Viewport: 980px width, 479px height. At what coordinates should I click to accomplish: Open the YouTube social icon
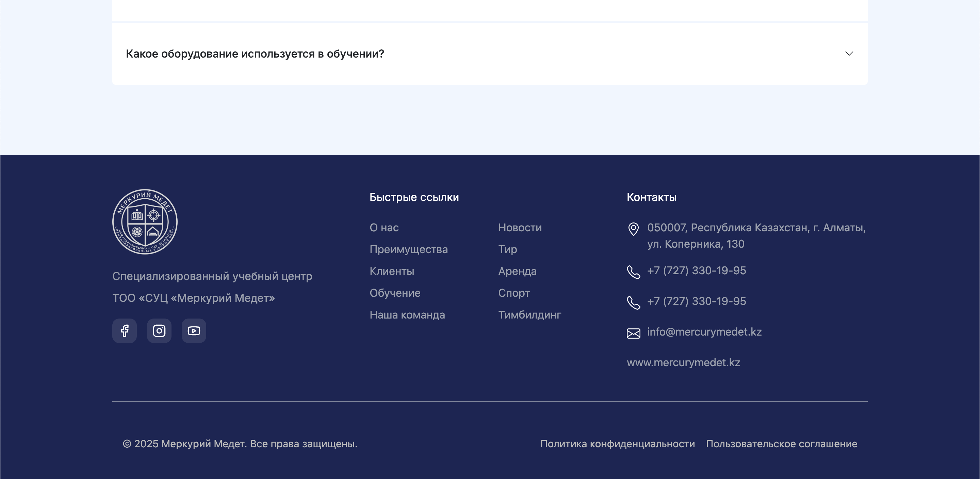194,330
